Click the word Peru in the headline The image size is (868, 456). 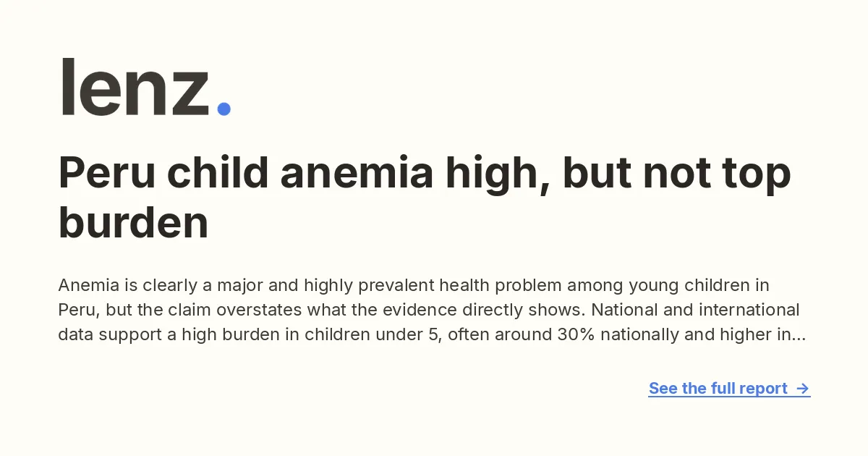[x=109, y=174]
